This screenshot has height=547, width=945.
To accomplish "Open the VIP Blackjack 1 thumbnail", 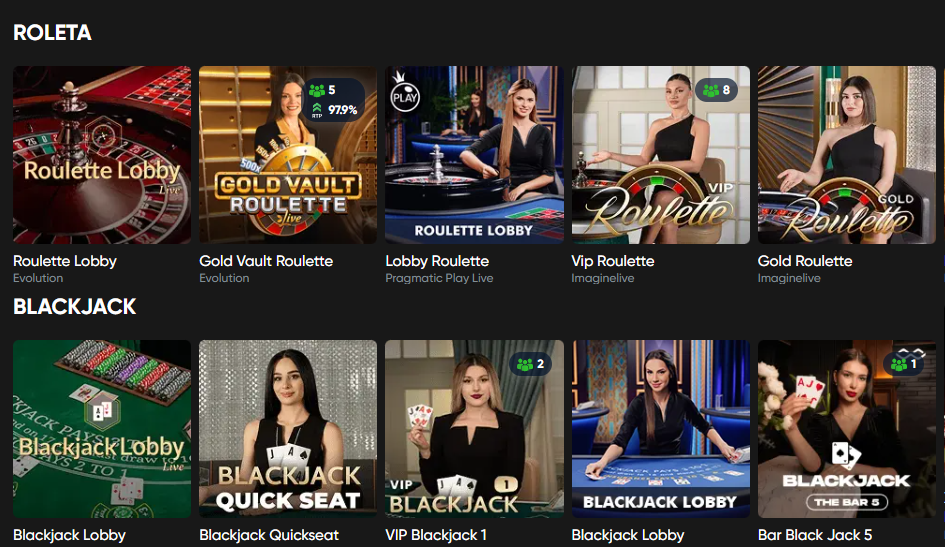I will coord(474,429).
